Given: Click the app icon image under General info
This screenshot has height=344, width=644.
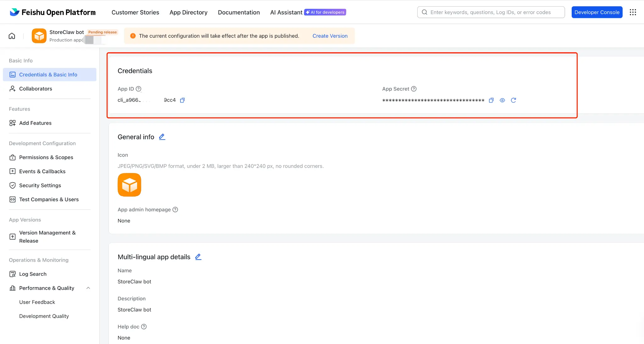Looking at the screenshot, I should (129, 185).
